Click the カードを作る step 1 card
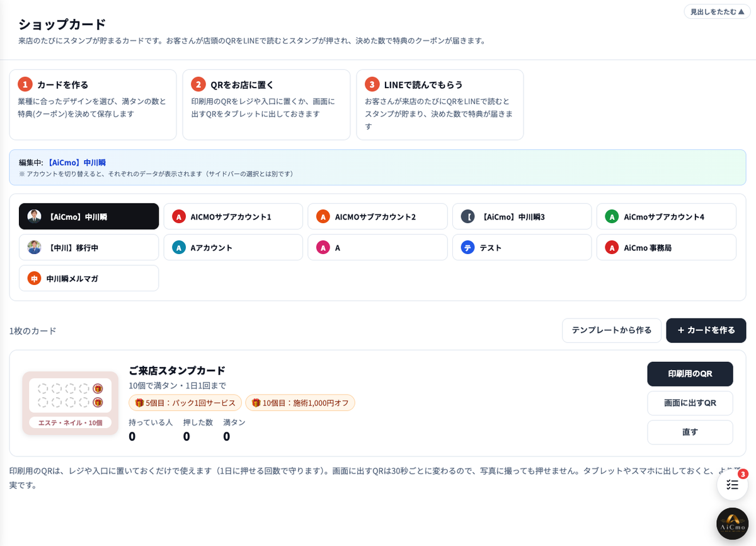 93,105
